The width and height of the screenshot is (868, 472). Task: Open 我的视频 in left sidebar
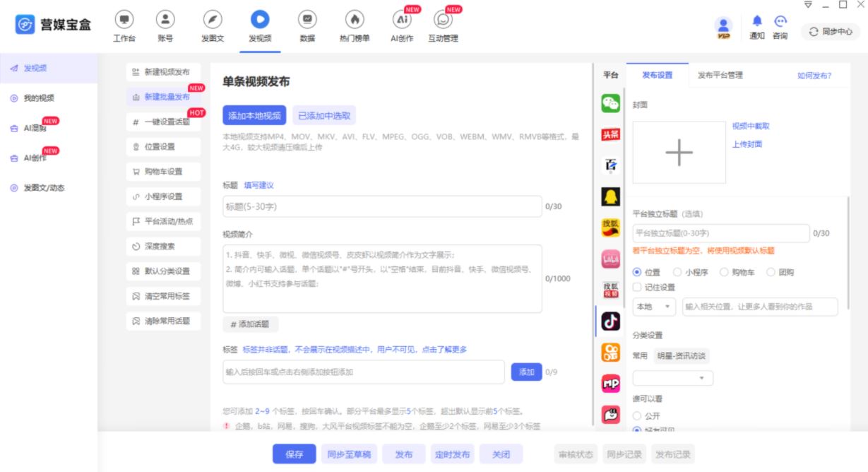39,98
